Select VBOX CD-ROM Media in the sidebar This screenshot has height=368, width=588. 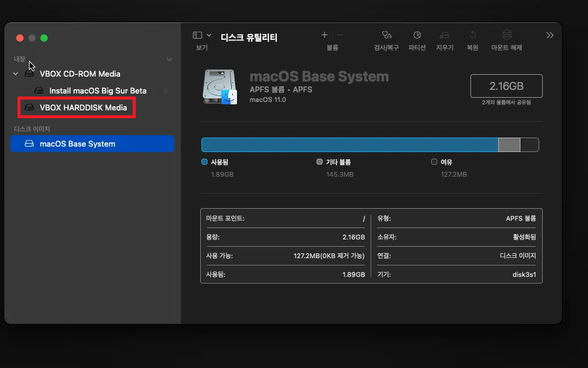(80, 74)
